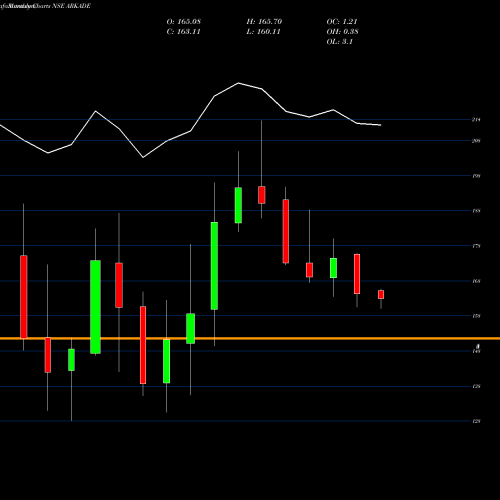Click the 188 price axis label
Image resolution: width=500 pixels, height=500 pixels.
(476, 211)
